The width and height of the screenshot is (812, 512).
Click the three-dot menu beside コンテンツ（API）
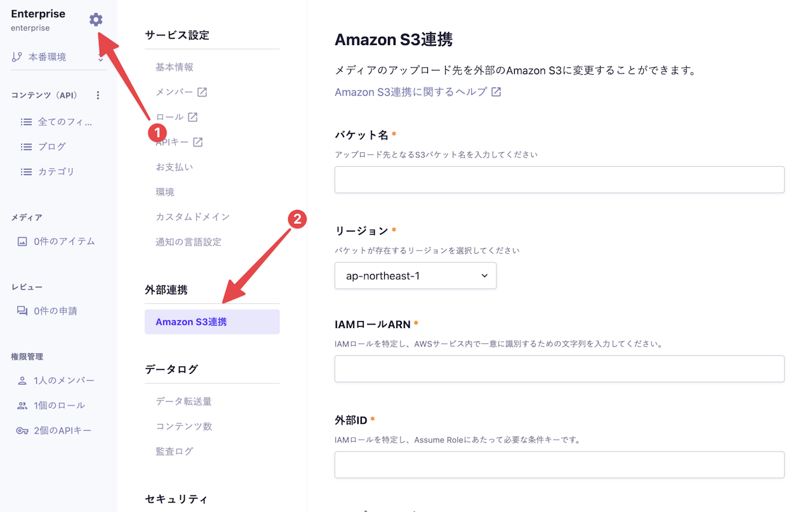[x=98, y=95]
